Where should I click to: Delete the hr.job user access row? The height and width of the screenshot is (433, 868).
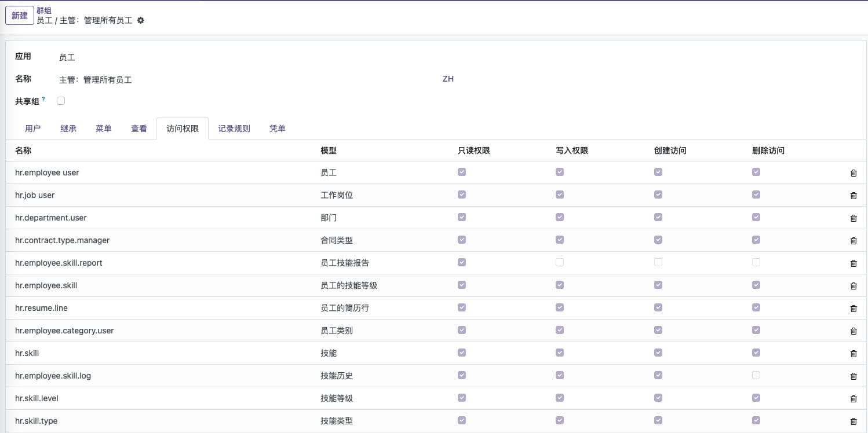pyautogui.click(x=853, y=196)
